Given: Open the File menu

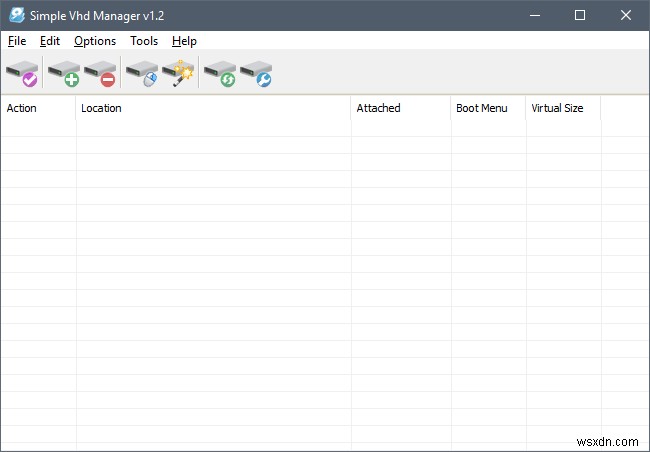Looking at the screenshot, I should point(17,41).
